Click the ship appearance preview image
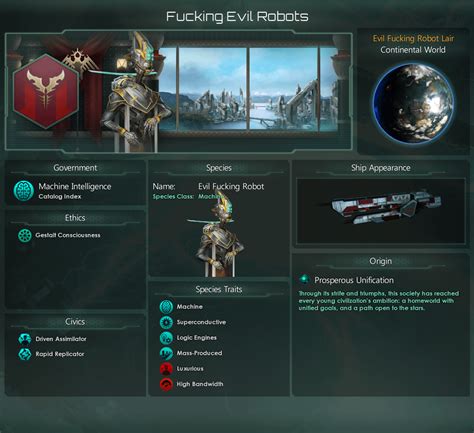Image resolution: width=474 pixels, height=433 pixels. coord(381,211)
